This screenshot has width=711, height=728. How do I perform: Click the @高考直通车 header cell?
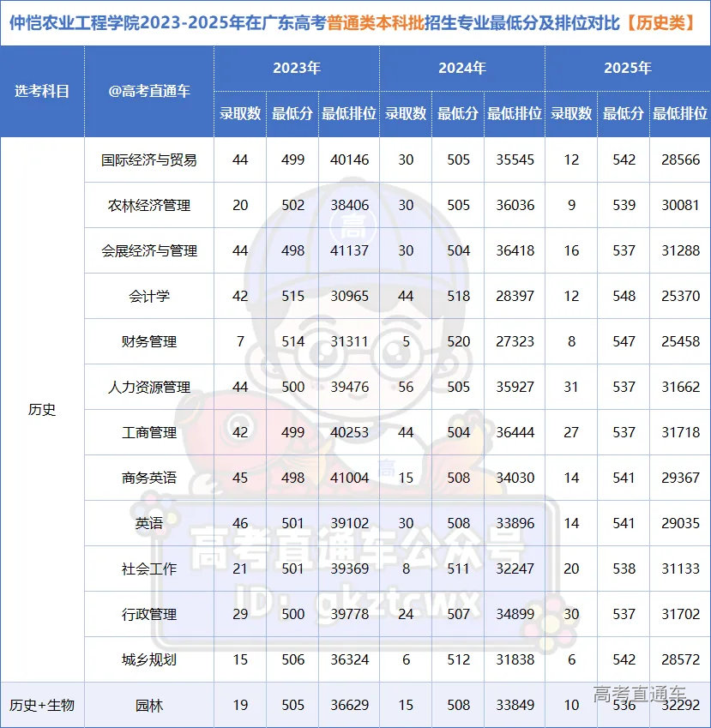coord(149,91)
